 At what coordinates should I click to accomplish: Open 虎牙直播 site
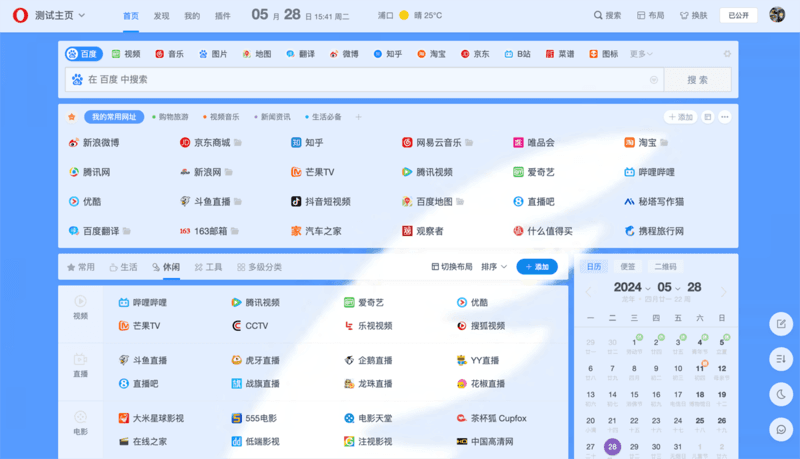[256, 360]
